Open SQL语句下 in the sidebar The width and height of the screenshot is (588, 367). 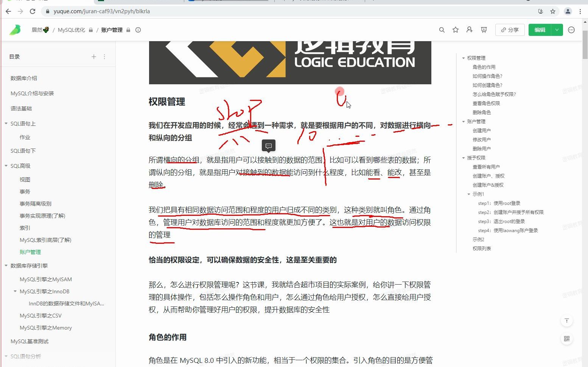point(23,151)
